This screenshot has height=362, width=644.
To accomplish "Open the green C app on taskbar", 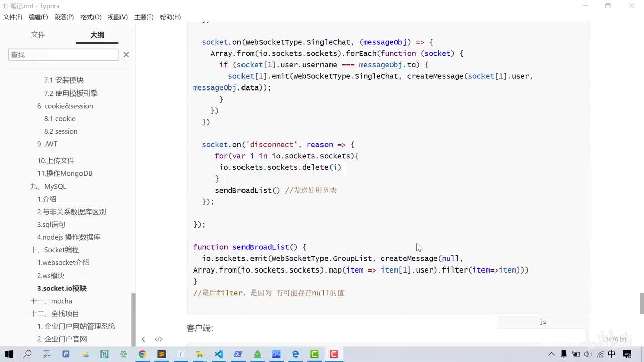I will pos(314,354).
